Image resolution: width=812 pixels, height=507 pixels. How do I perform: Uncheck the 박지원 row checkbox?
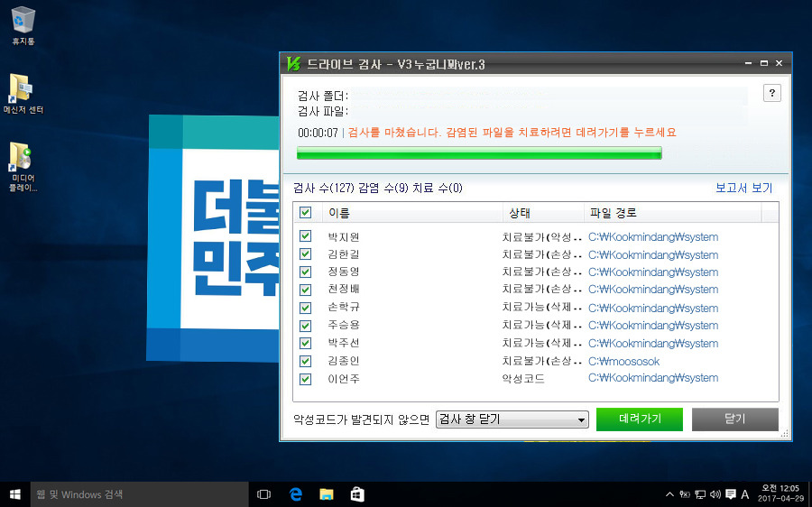pos(306,236)
